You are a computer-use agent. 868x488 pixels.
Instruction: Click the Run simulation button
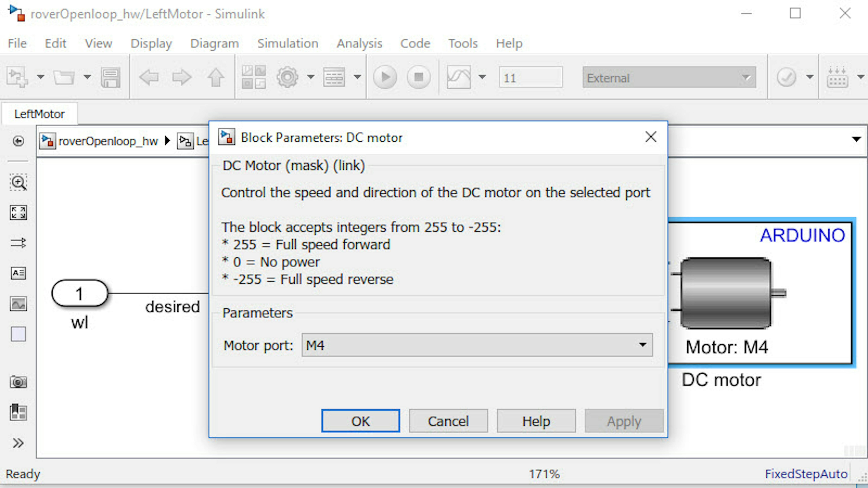coord(385,77)
